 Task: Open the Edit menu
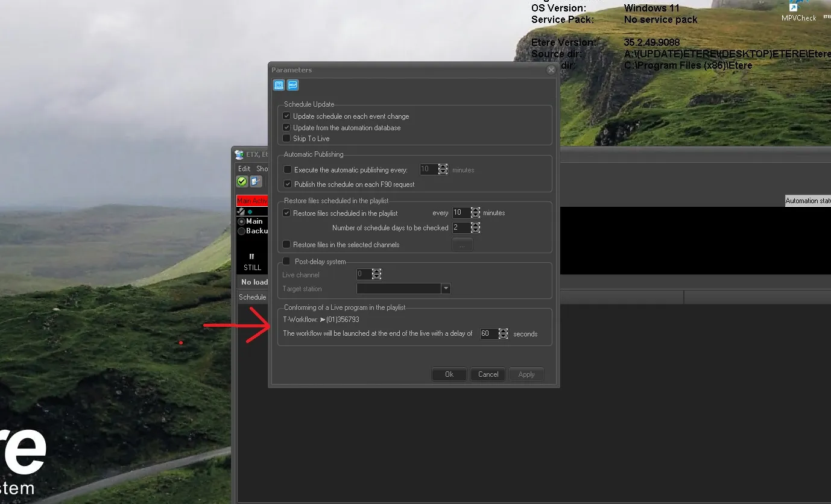click(244, 169)
